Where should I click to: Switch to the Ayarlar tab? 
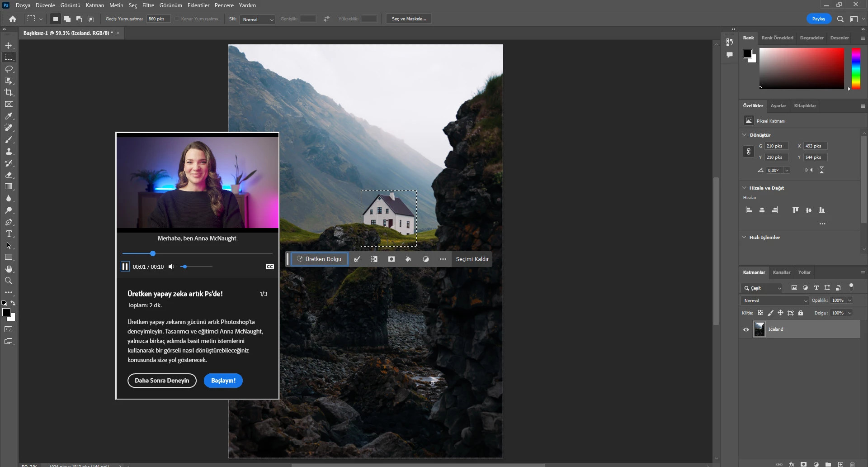tap(778, 106)
